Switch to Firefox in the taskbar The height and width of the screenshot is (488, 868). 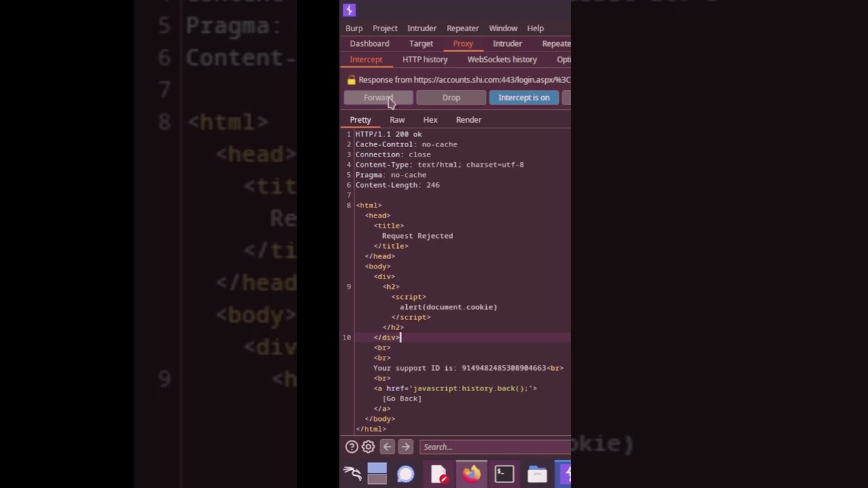click(472, 474)
